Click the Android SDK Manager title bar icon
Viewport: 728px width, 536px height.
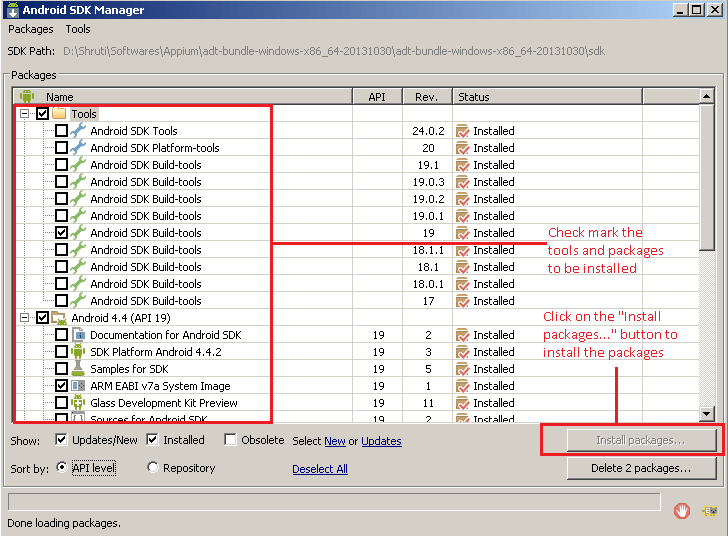tap(13, 9)
